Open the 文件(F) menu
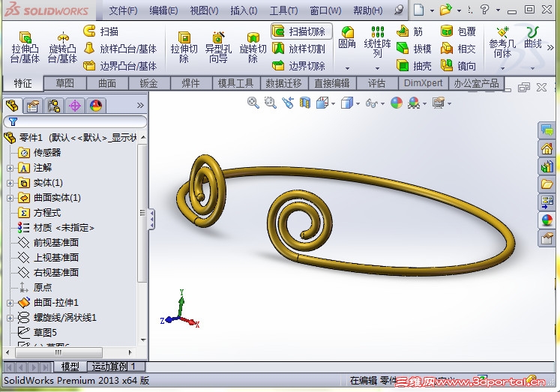 coord(123,10)
